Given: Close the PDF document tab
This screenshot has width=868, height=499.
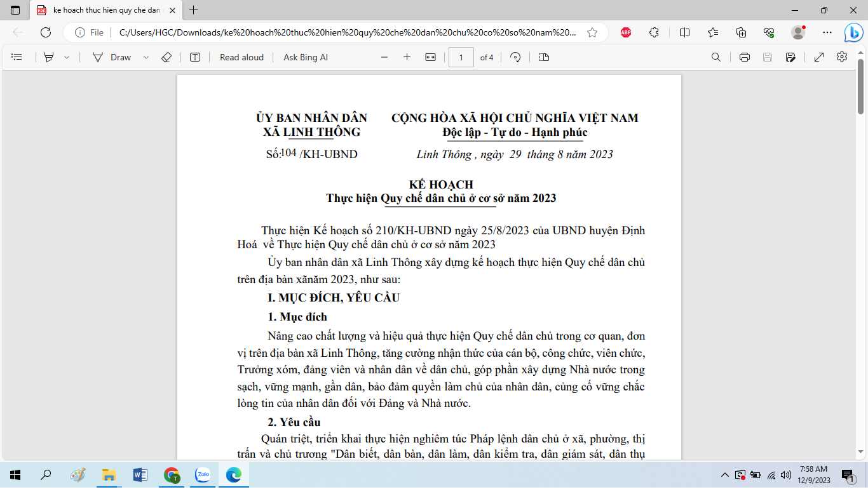Looking at the screenshot, I should (x=172, y=10).
